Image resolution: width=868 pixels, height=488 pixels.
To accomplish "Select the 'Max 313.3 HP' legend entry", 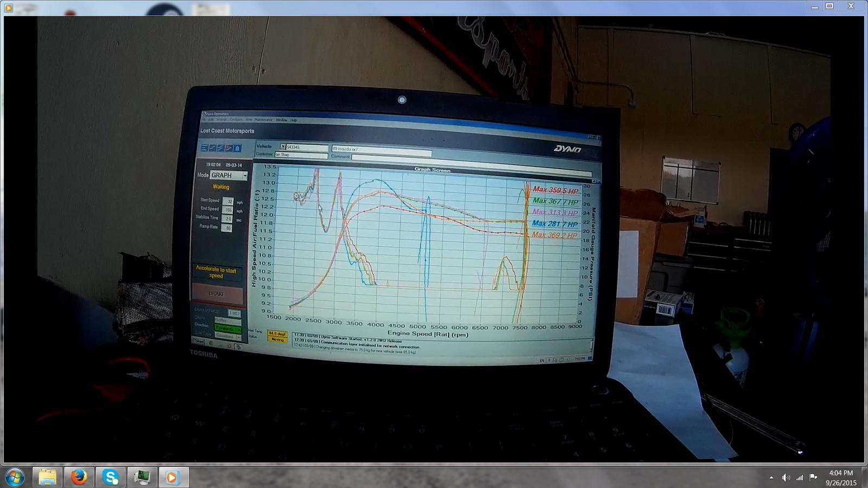I will 556,213.
